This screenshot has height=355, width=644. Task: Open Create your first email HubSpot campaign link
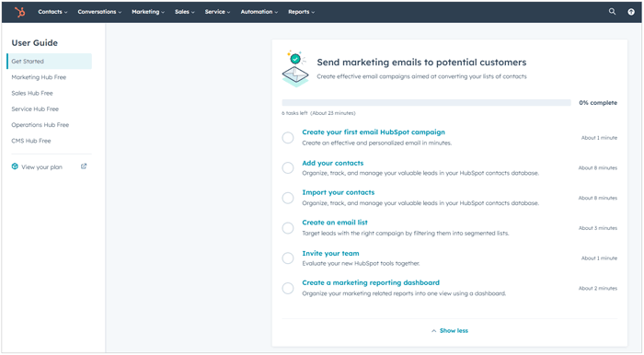coord(374,132)
